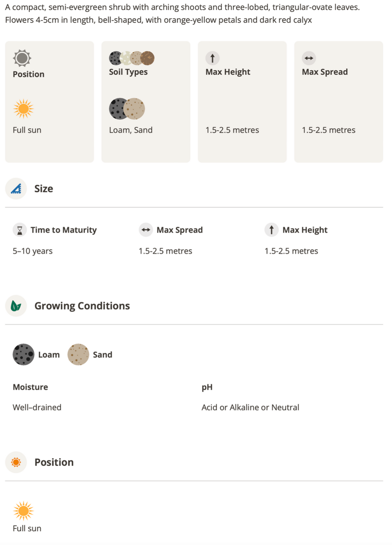Click the blue ruler Size section icon

click(16, 188)
